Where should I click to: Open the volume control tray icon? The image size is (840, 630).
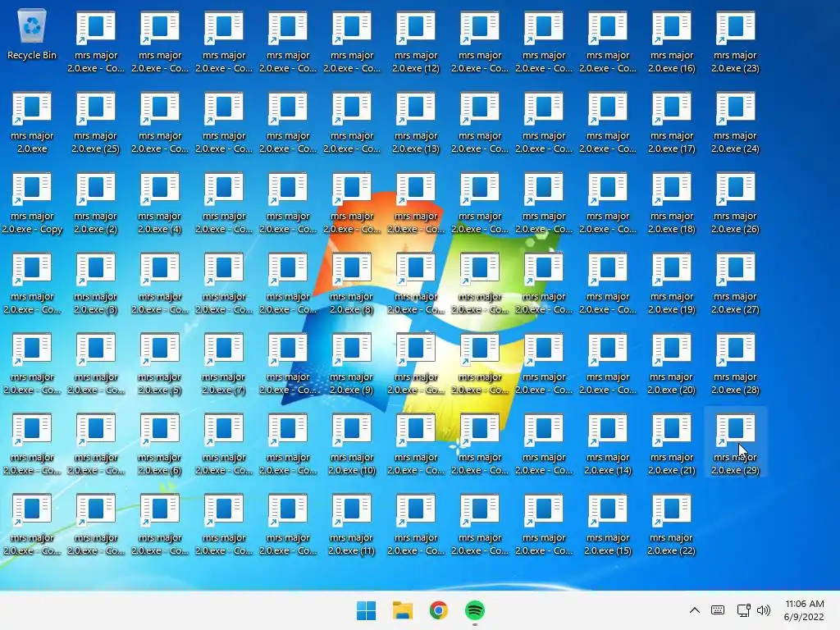click(x=764, y=610)
